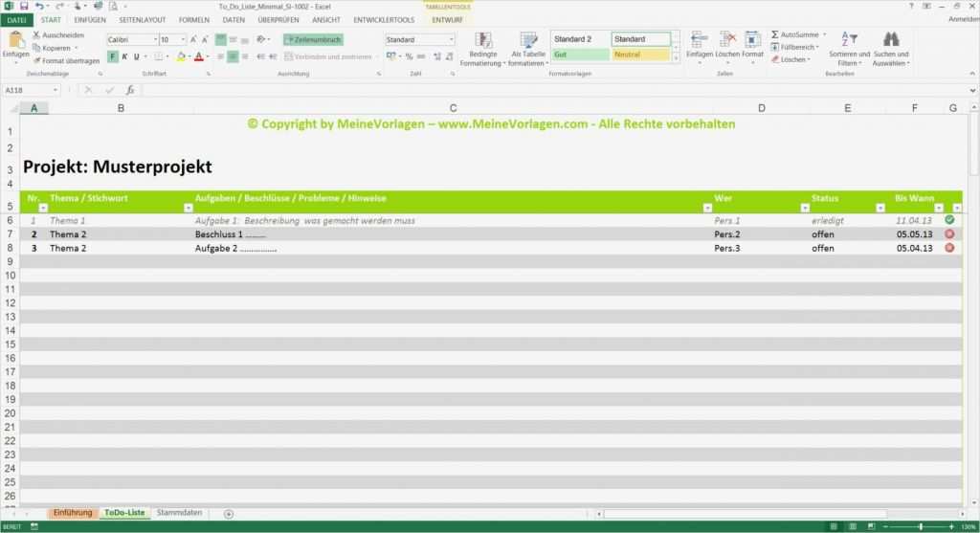Screen dimensions: 980x533
Task: Decrease font size with smaller A icon
Action: pos(205,39)
